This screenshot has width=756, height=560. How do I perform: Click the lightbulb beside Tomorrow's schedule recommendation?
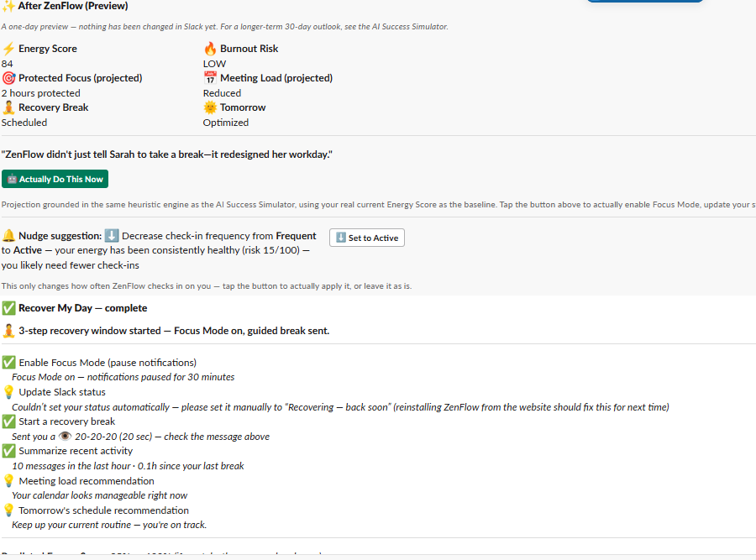pos(8,510)
